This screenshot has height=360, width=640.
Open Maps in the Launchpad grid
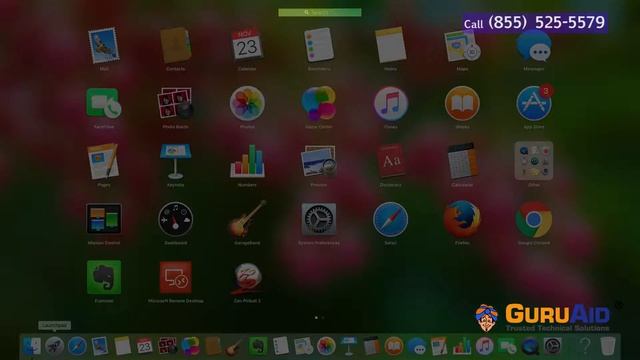pyautogui.click(x=462, y=46)
